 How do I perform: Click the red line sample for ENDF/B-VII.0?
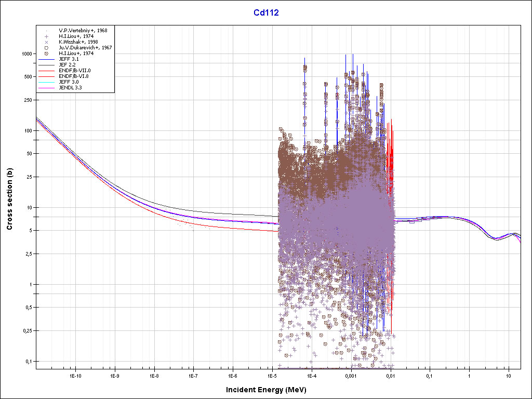pyautogui.click(x=46, y=71)
